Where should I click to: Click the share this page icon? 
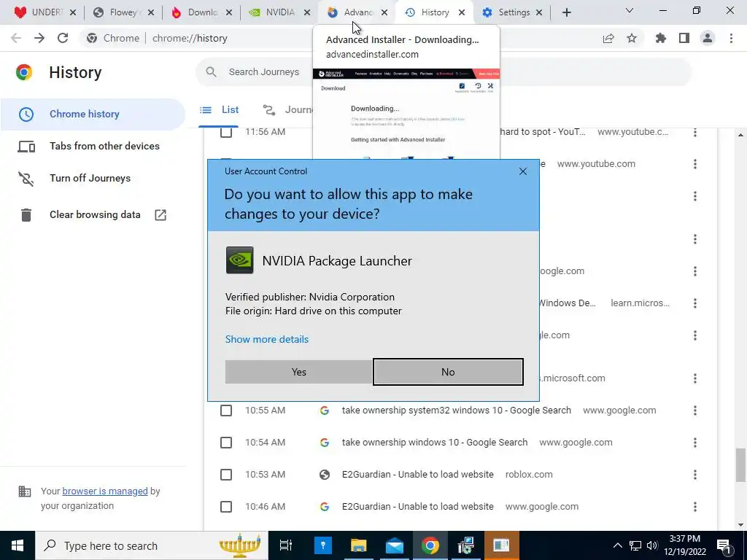click(x=608, y=38)
